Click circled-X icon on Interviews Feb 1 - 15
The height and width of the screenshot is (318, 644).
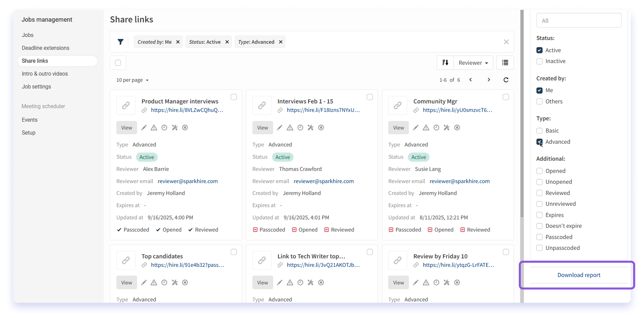[321, 128]
